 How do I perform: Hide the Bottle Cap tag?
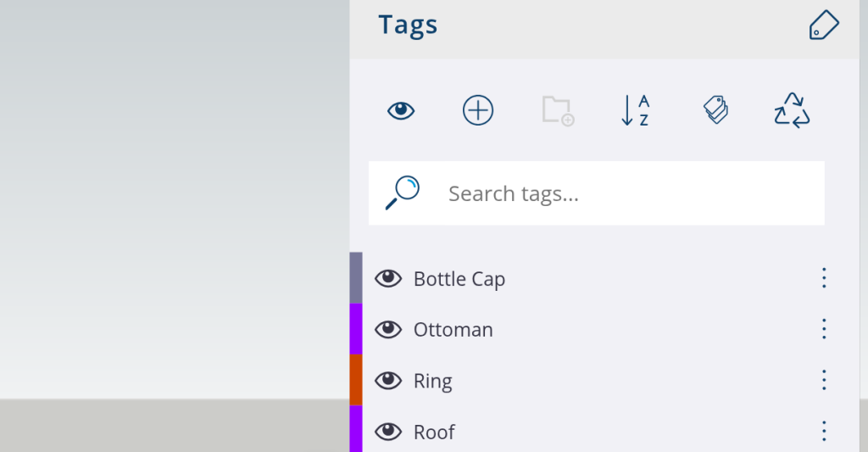tap(388, 278)
